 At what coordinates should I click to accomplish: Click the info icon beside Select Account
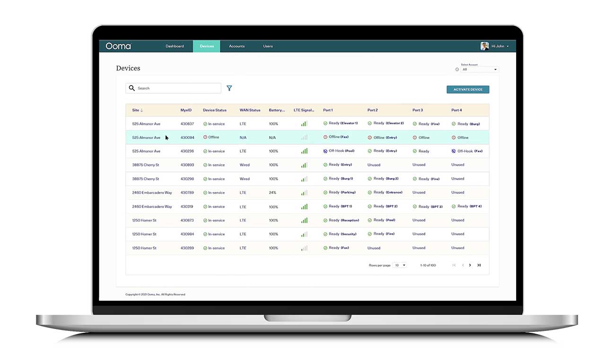(457, 69)
